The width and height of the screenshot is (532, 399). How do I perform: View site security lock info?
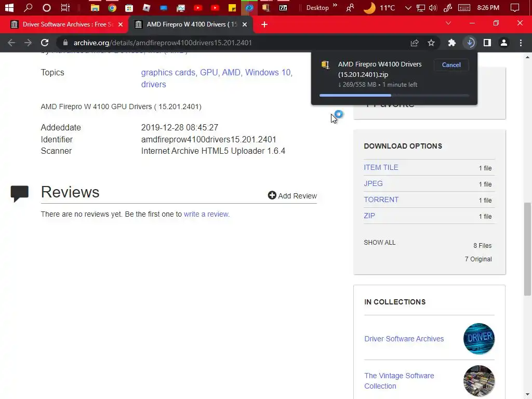[65, 43]
